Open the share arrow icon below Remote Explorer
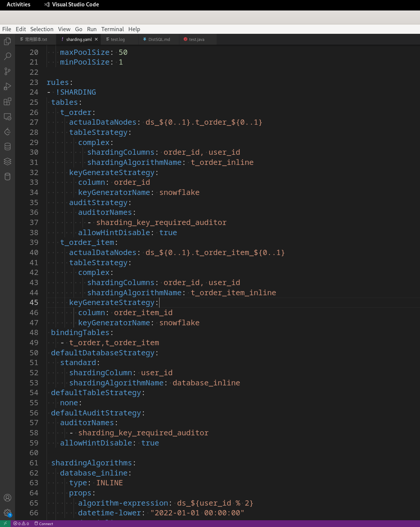The width and height of the screenshot is (420, 527). click(8, 131)
